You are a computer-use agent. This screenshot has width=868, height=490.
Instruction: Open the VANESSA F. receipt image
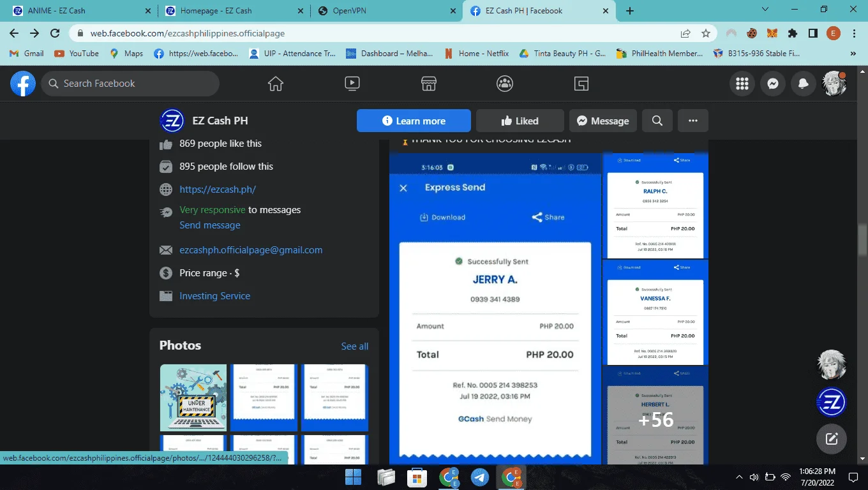655,312
